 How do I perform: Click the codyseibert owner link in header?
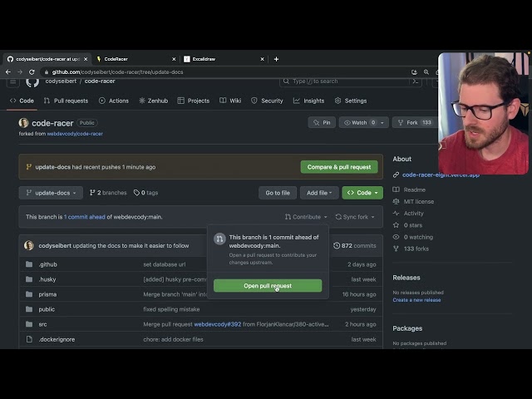point(61,81)
